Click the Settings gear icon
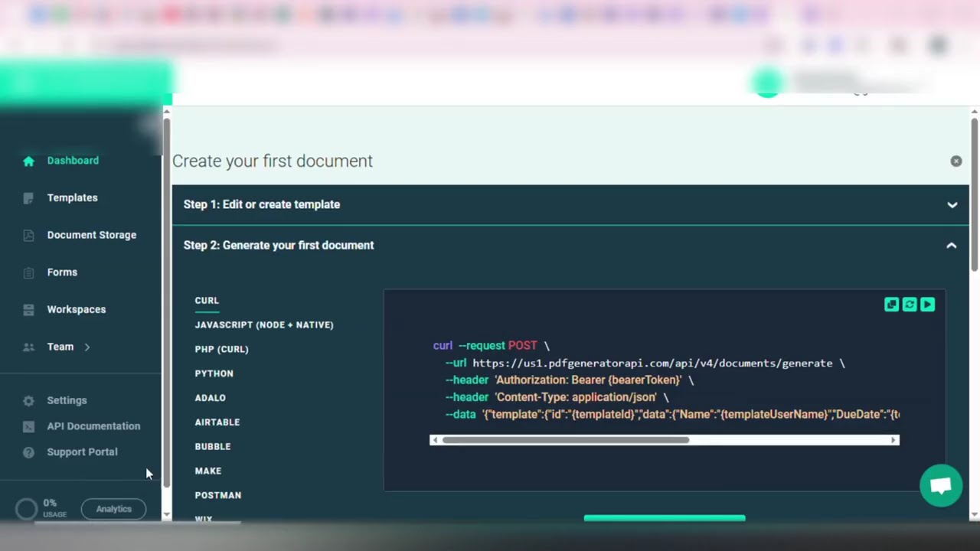980x551 pixels. (x=28, y=401)
